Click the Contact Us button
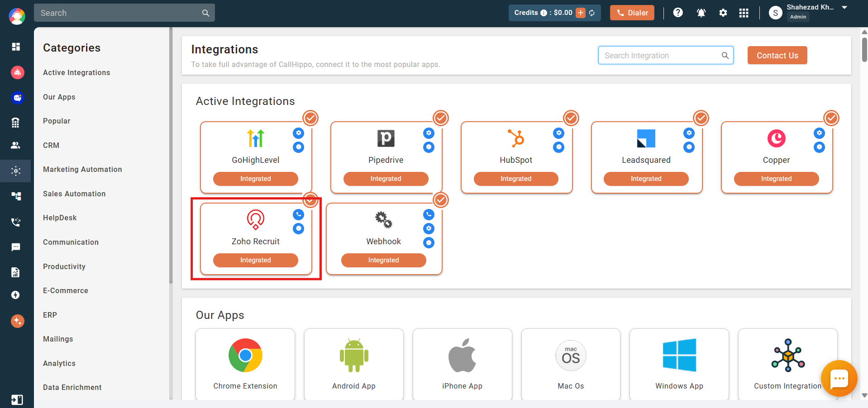Screen dimensions: 868x408 pos(777,55)
